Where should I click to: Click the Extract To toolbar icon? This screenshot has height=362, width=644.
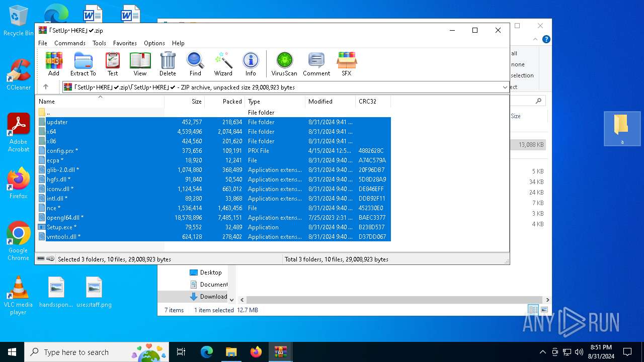click(x=83, y=64)
